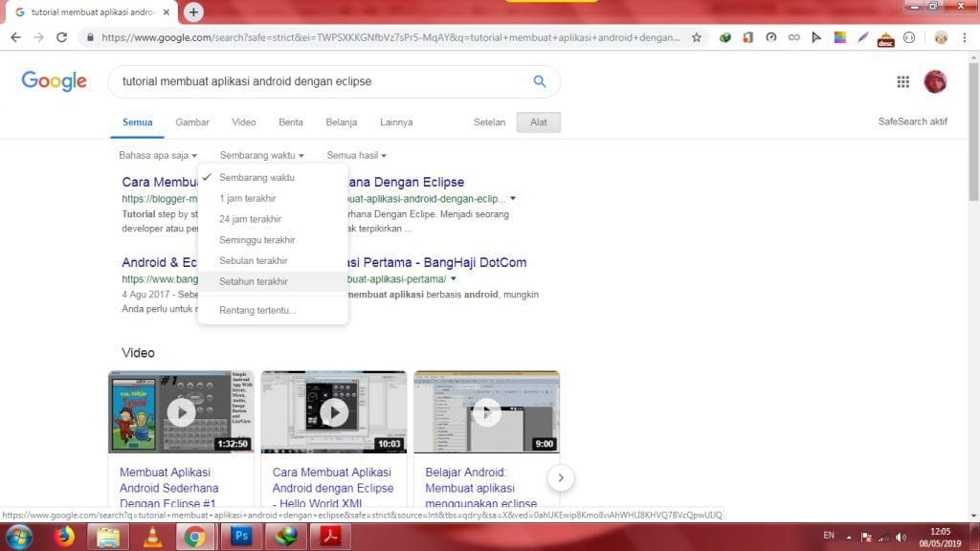Open the Google apps grid
This screenshot has height=551, width=980.
click(903, 82)
